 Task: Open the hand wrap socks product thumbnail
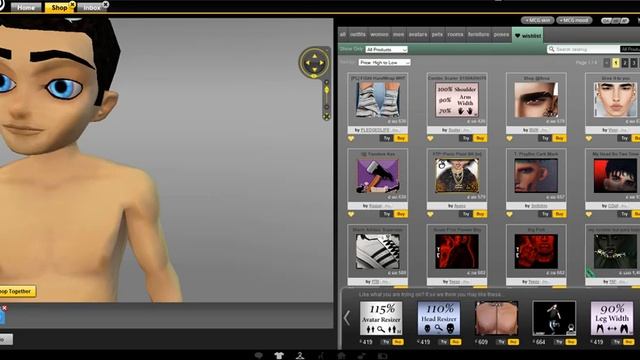[x=378, y=100]
